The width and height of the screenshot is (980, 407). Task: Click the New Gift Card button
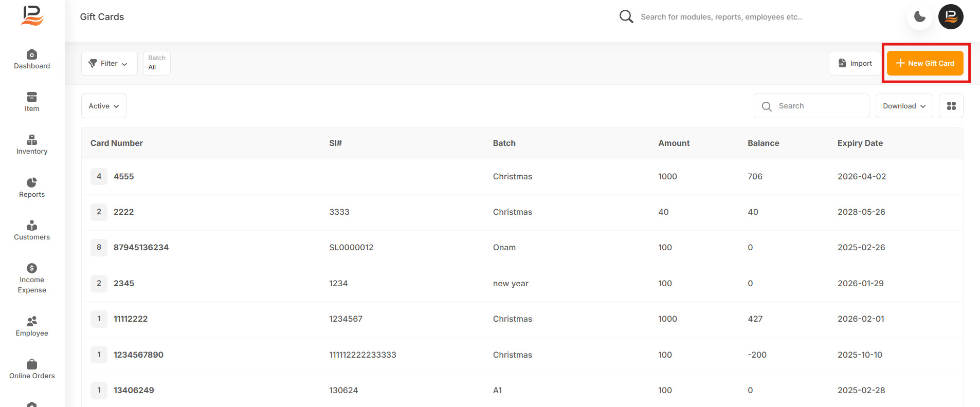(925, 63)
